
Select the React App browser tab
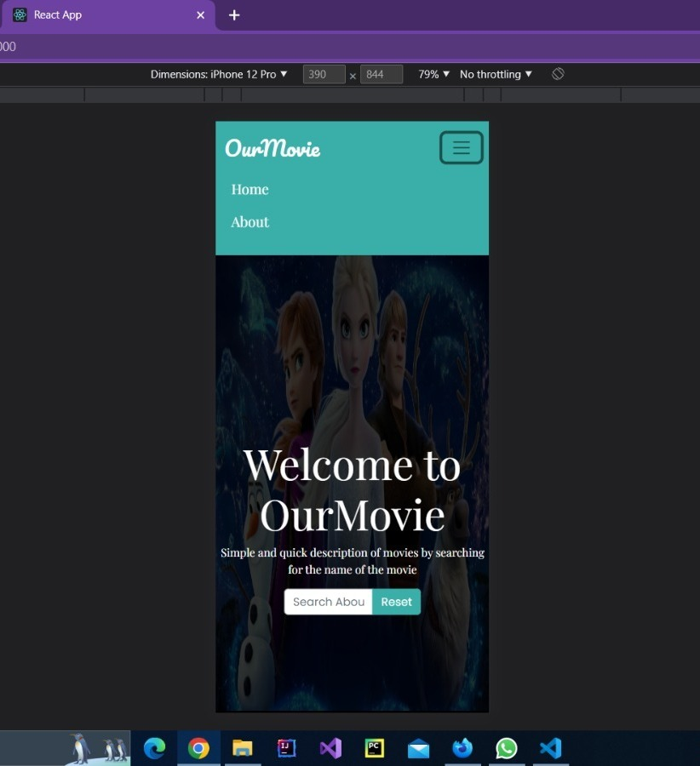(x=107, y=15)
